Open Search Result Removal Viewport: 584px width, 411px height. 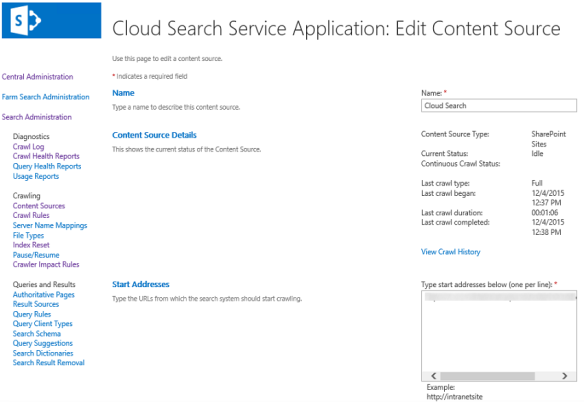coord(48,363)
